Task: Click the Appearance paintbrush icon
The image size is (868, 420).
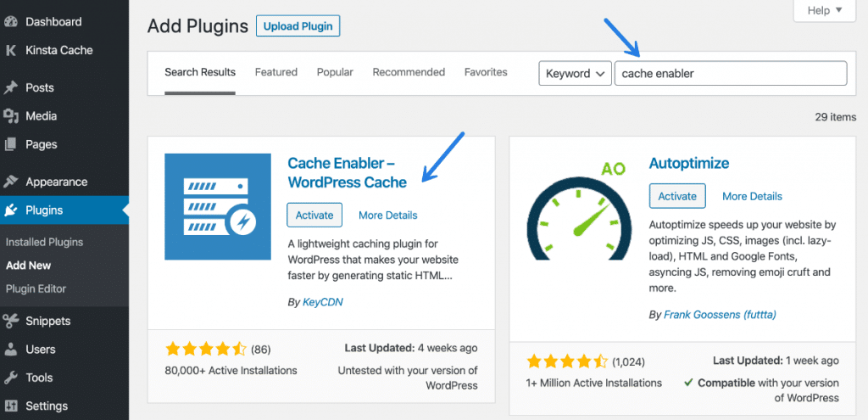Action: [10, 182]
